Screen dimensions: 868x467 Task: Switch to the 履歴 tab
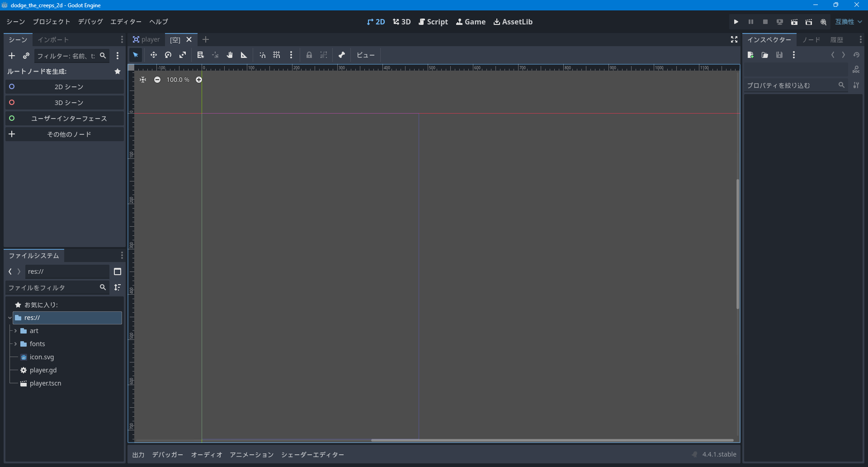[x=837, y=40]
